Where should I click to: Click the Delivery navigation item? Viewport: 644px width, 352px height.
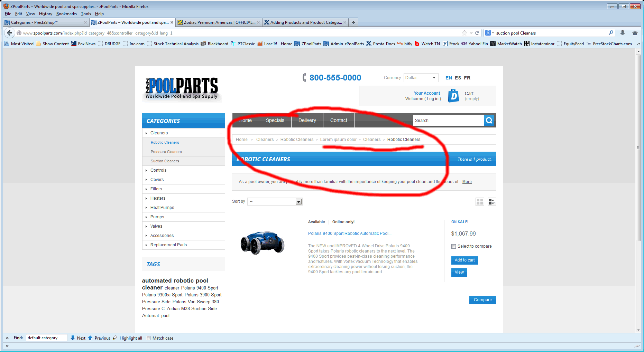click(307, 120)
